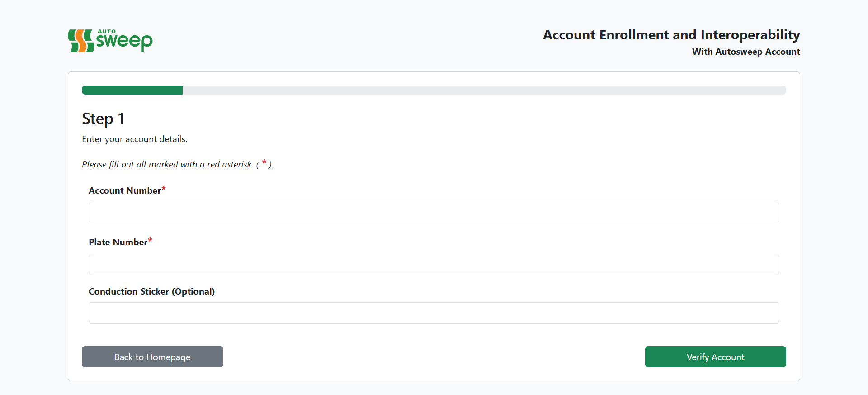Click the red asterisk in the instruction note
Viewport: 868px width, 395px height.
click(264, 162)
